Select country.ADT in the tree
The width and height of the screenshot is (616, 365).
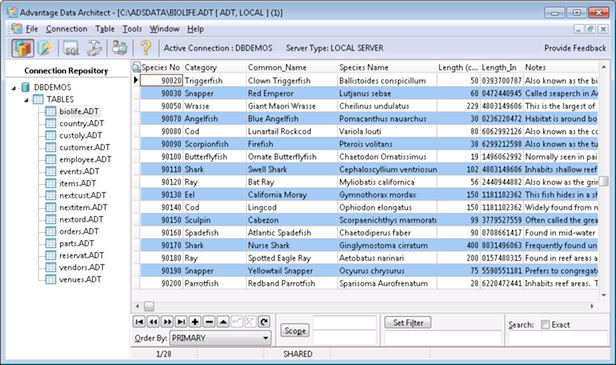(81, 123)
